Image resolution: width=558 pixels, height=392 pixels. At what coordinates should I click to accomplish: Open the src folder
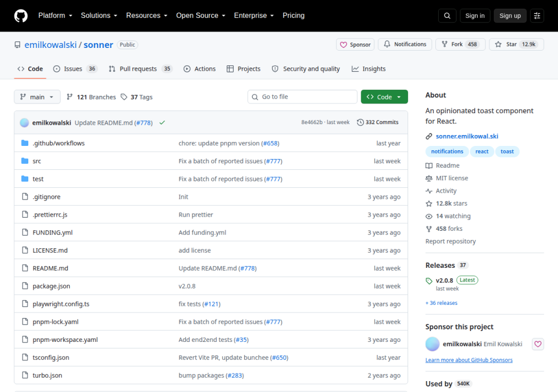click(x=37, y=161)
